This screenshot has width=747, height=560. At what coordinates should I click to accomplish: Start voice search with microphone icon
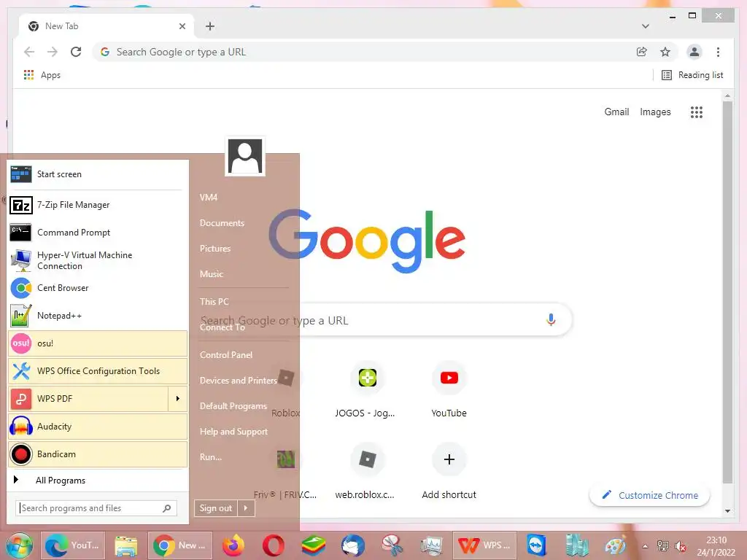[x=551, y=319]
